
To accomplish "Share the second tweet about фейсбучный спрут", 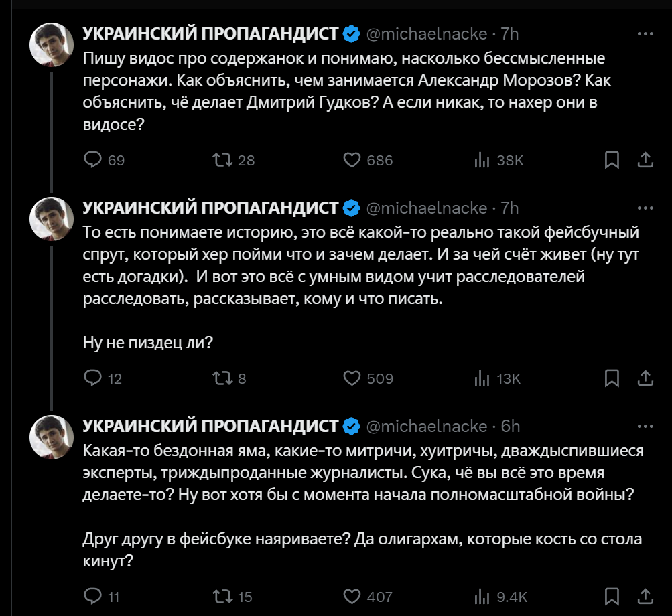I will (645, 378).
